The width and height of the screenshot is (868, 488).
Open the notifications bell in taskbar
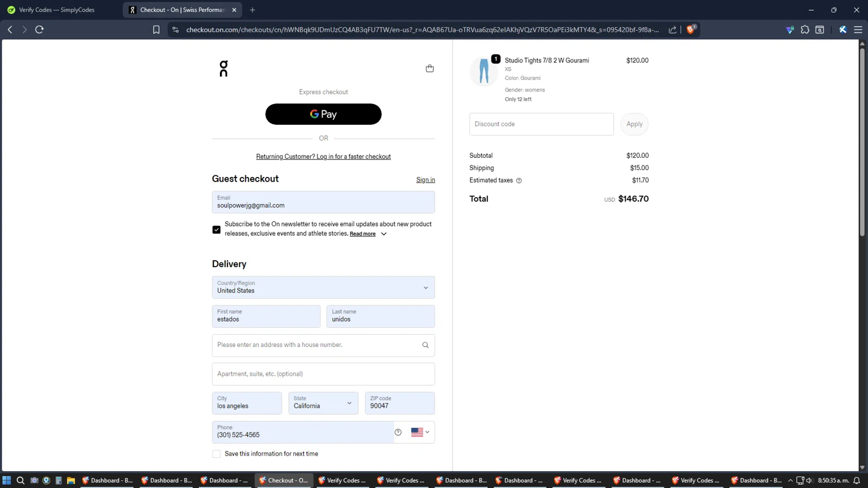pyautogui.click(x=857, y=480)
